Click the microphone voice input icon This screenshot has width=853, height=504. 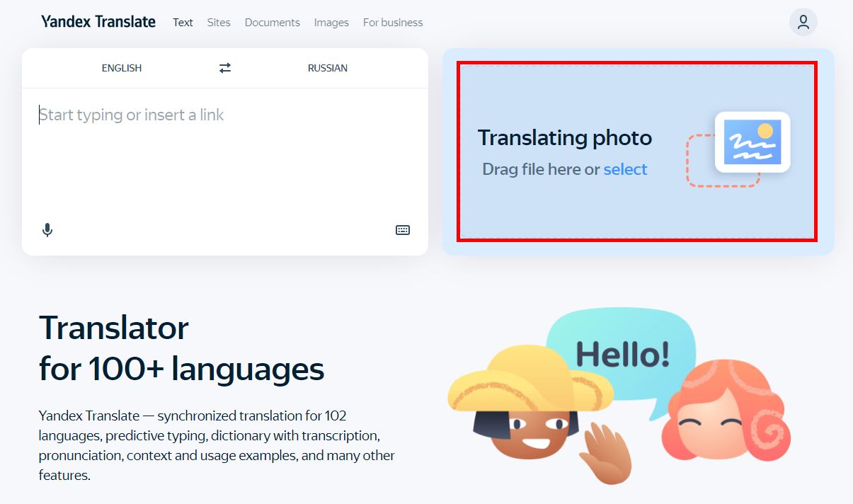click(47, 230)
